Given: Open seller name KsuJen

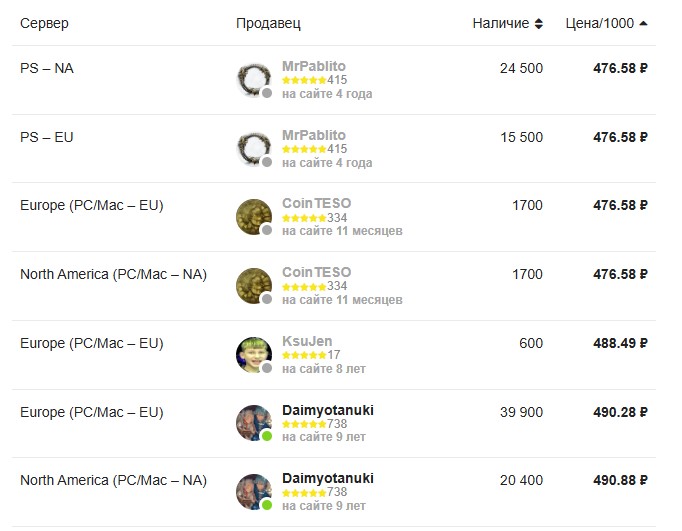Looking at the screenshot, I should pos(307,341).
